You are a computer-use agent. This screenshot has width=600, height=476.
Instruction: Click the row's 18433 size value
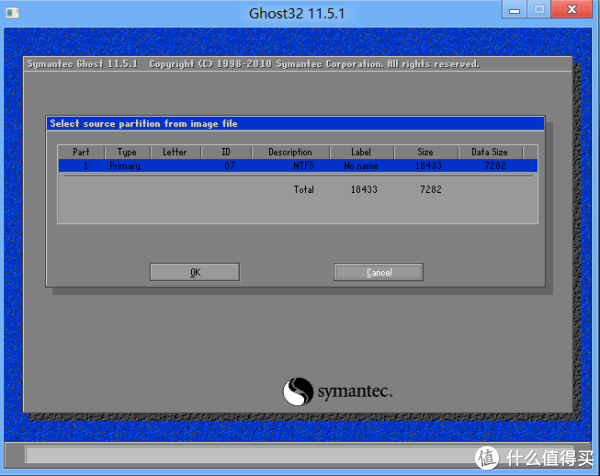(x=429, y=166)
